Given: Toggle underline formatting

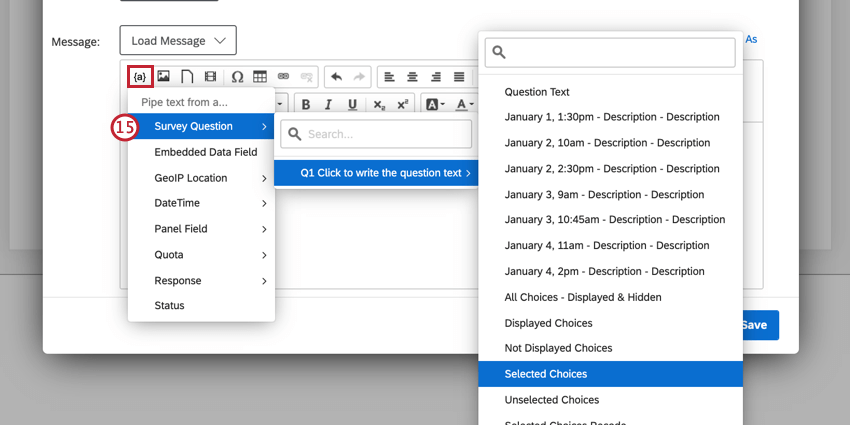Looking at the screenshot, I should [352, 104].
